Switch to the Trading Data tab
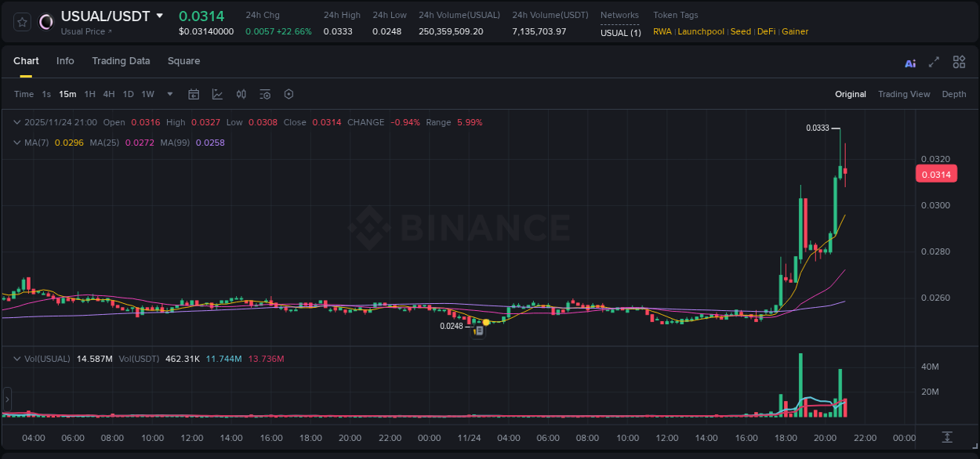The width and height of the screenshot is (980, 459). 121,61
